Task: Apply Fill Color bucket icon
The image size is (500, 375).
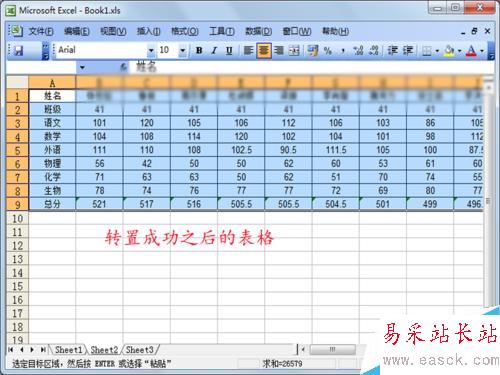Action: click(x=449, y=51)
